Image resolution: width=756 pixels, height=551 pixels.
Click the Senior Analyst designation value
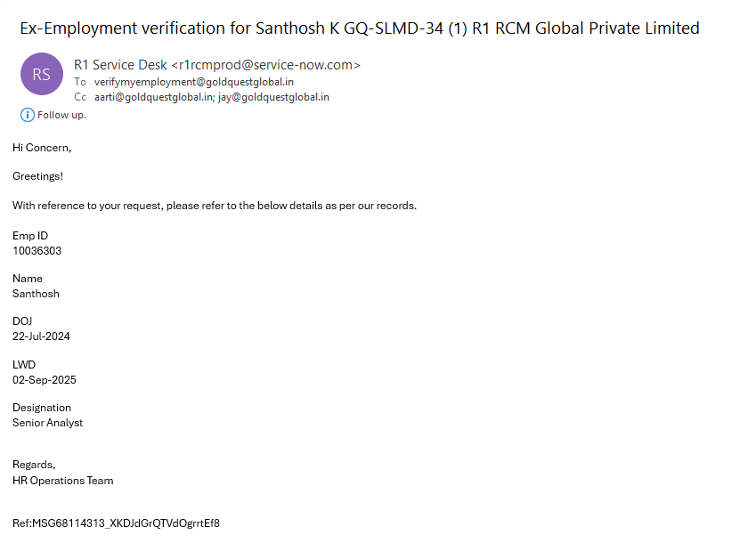(x=47, y=423)
